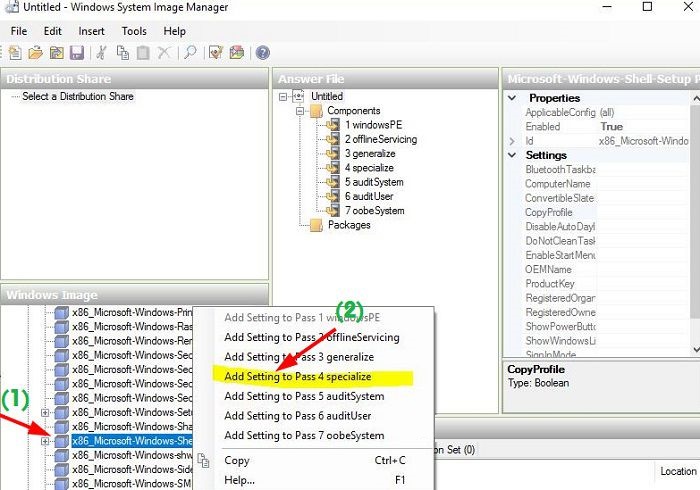700x490 pixels.
Task: Click the Validate Answer File toolbar icon
Action: (216, 53)
